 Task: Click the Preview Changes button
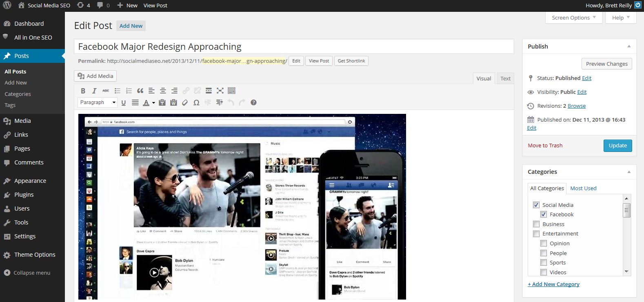click(x=606, y=64)
